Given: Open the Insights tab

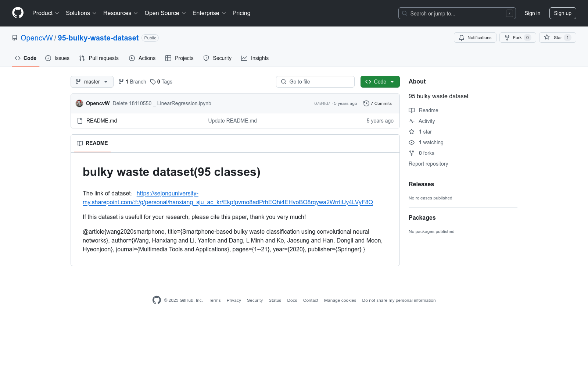Looking at the screenshot, I should pos(255,58).
